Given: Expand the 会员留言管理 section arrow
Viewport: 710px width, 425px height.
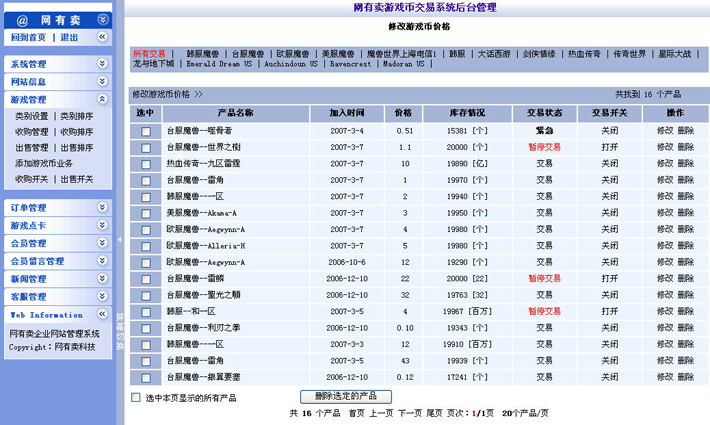Looking at the screenshot, I should click(x=102, y=260).
